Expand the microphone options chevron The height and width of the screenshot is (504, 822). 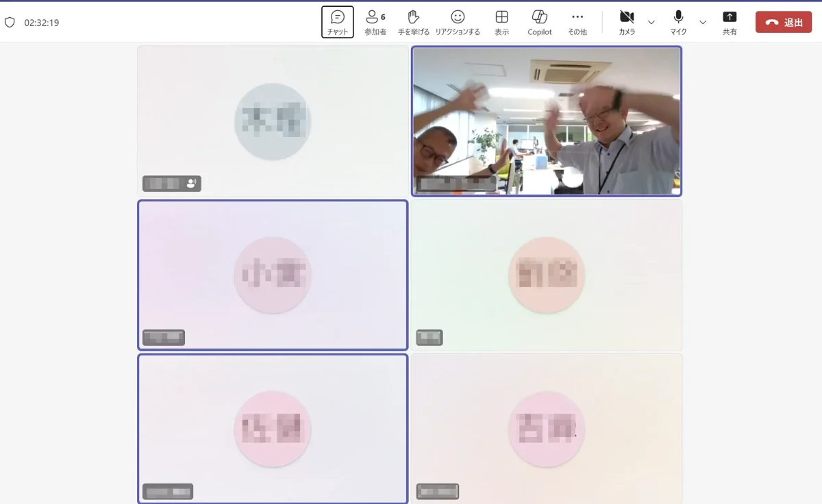pyautogui.click(x=703, y=23)
